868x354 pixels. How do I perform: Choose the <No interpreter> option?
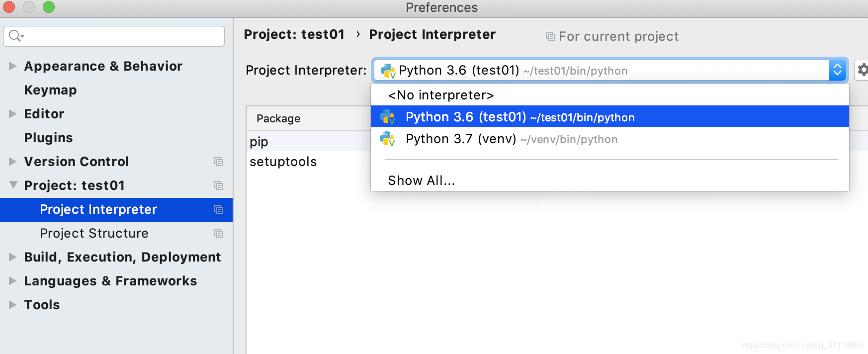tap(441, 95)
